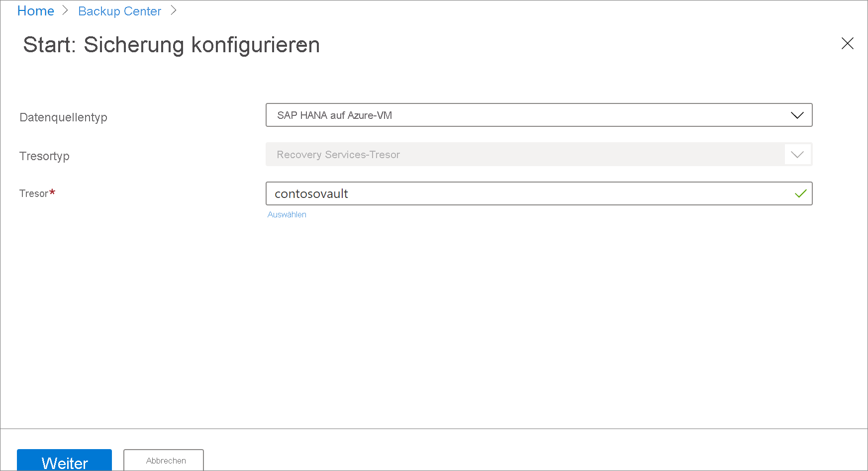Image resolution: width=868 pixels, height=471 pixels.
Task: Click the grayed Tresortyp dropdown arrow
Action: tap(797, 154)
